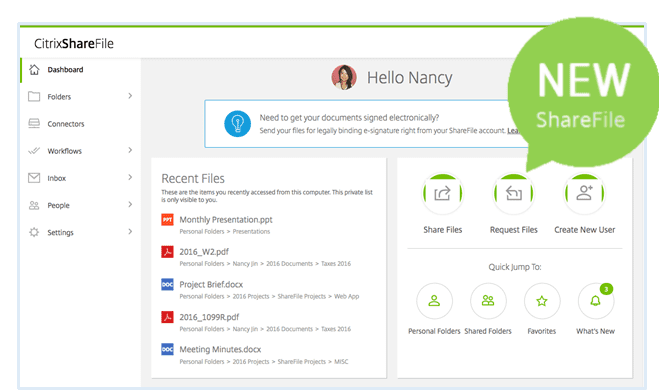670x391 pixels.
Task: Click Web App breadcrumb under Project Brief
Action: tap(347, 296)
